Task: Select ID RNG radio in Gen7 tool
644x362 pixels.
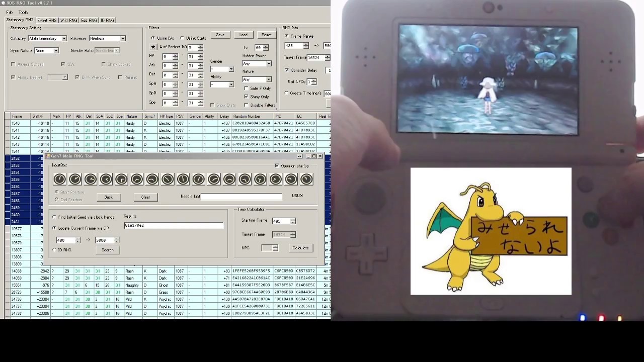Action: point(62,250)
